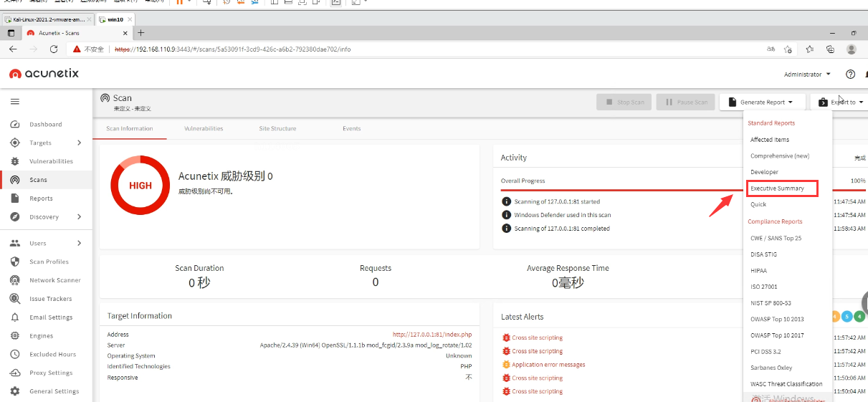This screenshot has height=402, width=868.
Task: Open the Administrator account dropdown
Action: point(807,75)
